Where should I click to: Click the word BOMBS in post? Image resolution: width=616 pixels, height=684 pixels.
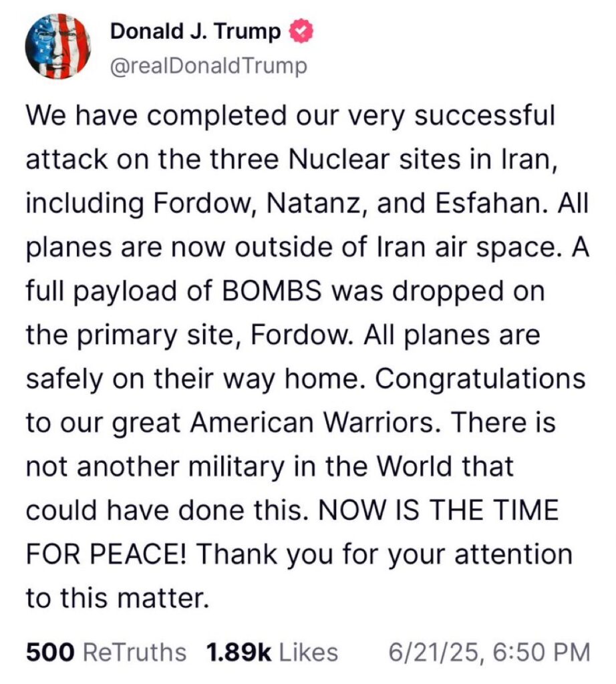(x=272, y=291)
